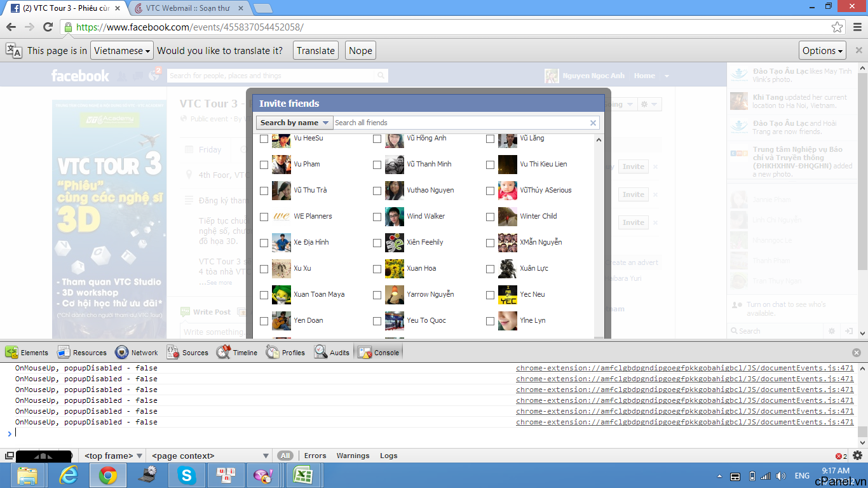This screenshot has height=488, width=868.
Task: Open Nguyen Ngoc Anh profile link
Action: 593,76
